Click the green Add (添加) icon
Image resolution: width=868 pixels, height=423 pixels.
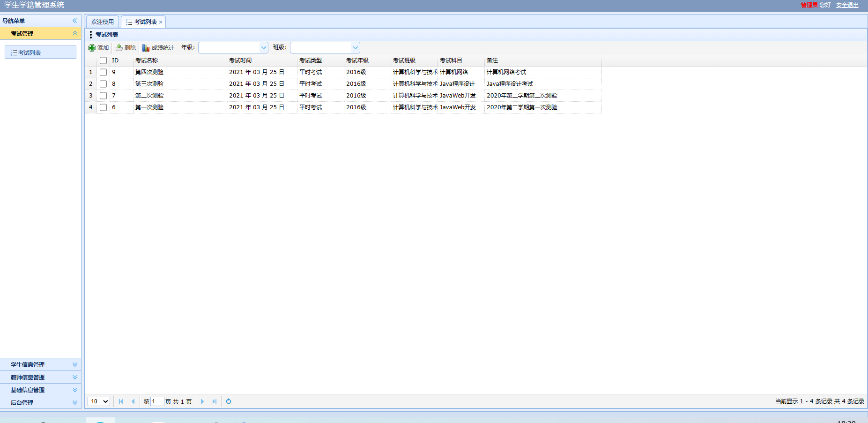(x=92, y=48)
